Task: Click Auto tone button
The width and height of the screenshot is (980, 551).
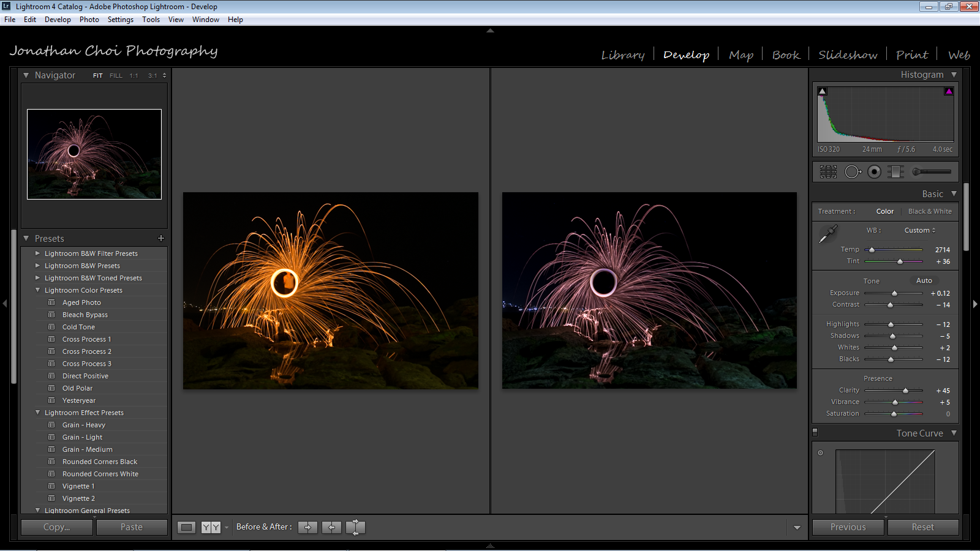Action: (924, 280)
